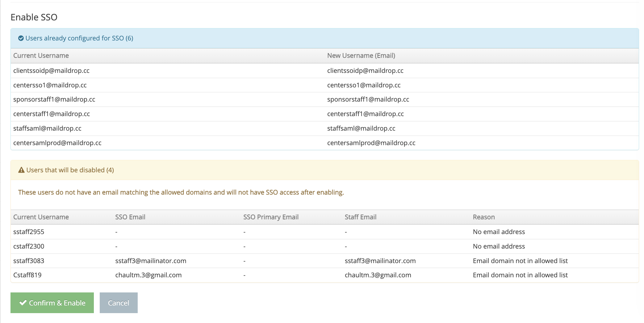
Task: Click the sstaff3083 username in disabled table
Action: pyautogui.click(x=29, y=261)
